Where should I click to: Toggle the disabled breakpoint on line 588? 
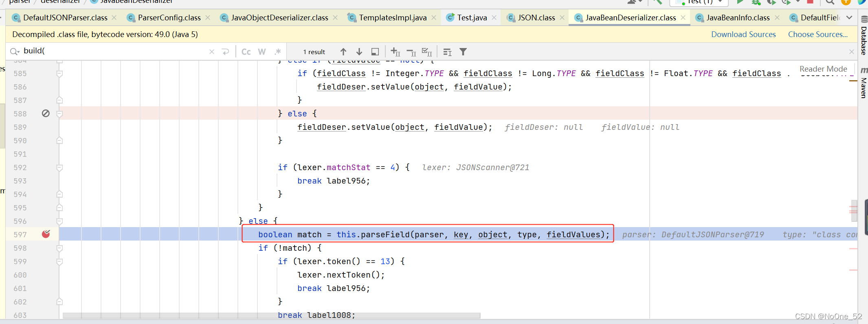coord(46,114)
